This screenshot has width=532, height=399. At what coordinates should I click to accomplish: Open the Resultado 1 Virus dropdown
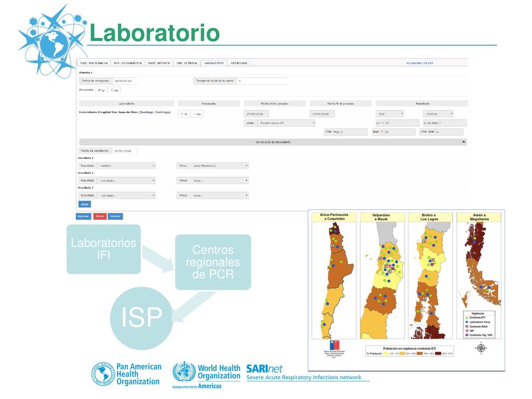[x=219, y=166]
